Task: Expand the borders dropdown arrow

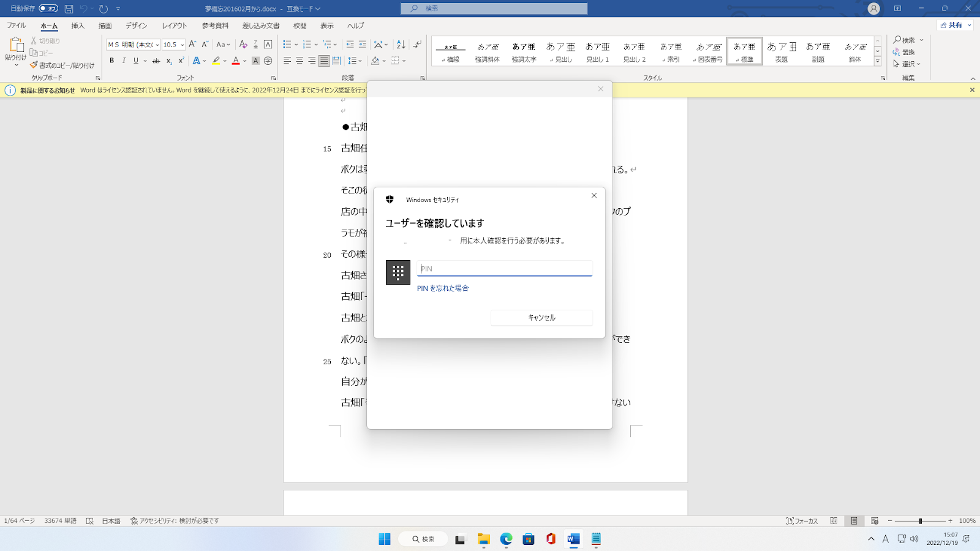Action: 404,61
